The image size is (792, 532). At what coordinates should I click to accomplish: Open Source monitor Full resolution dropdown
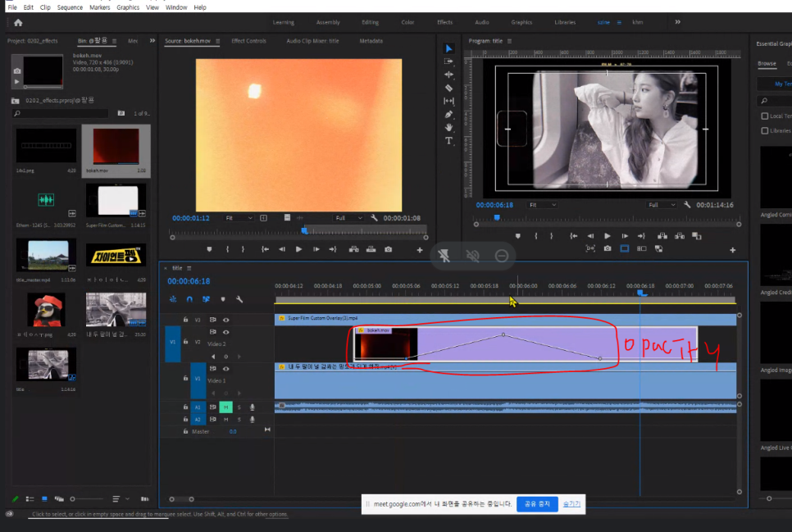[x=348, y=218]
